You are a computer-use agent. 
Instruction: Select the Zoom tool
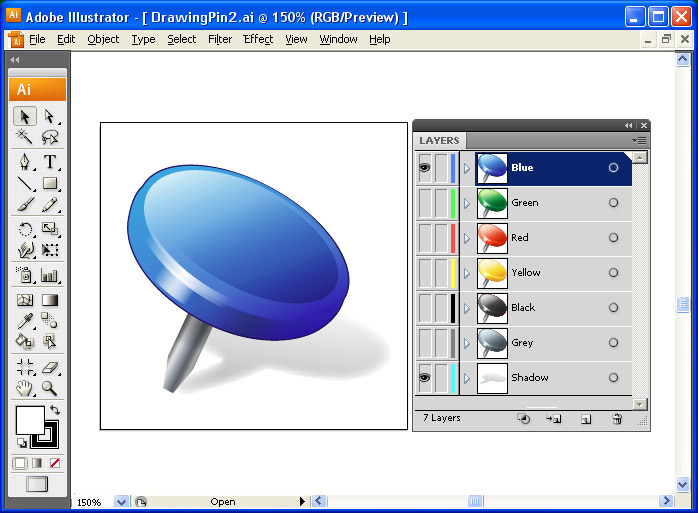point(49,388)
